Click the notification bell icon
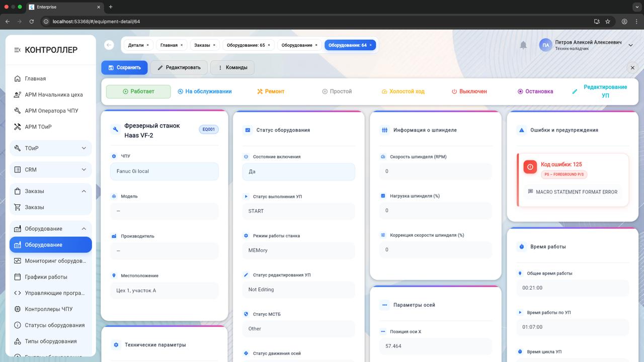The image size is (644, 362). (x=523, y=45)
